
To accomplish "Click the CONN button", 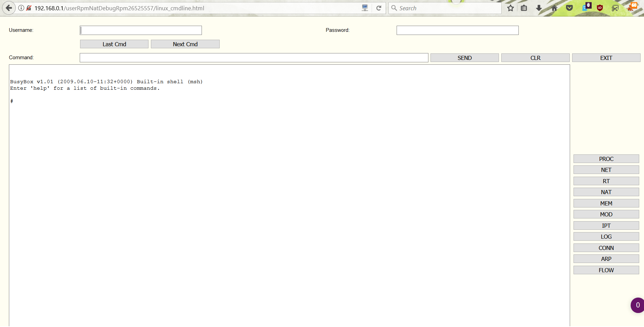I will point(606,248).
